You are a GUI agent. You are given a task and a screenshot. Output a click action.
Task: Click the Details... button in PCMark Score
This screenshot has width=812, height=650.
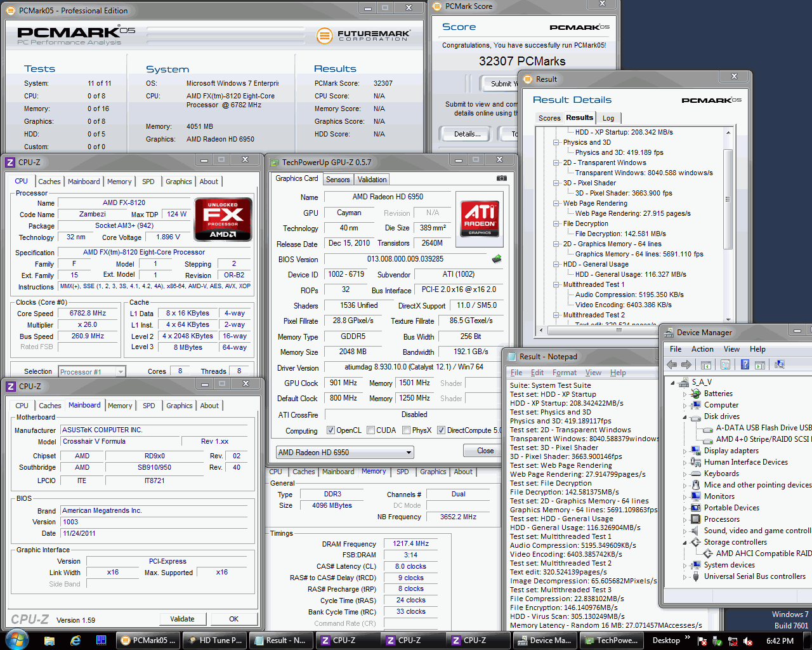467,134
